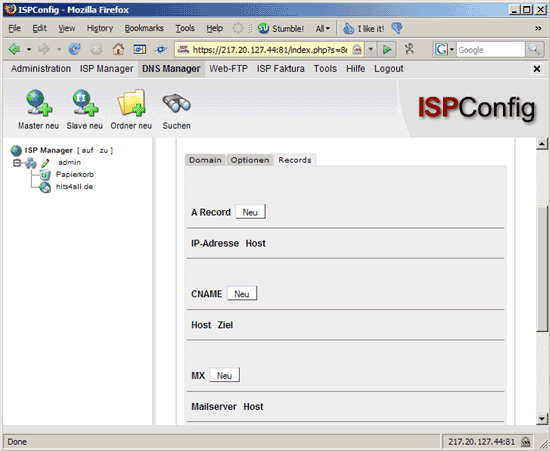
Task: Click the Master neu globe icon
Action: (39, 103)
